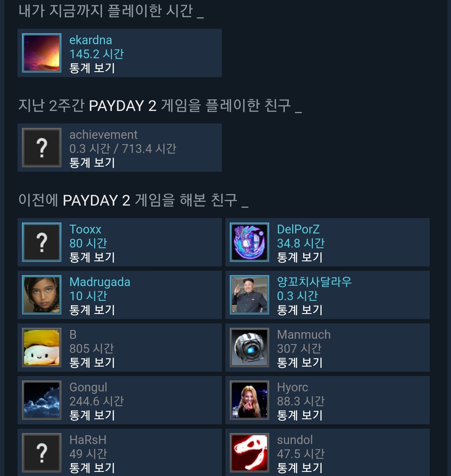The width and height of the screenshot is (451, 476).
Task: Click the 양꼬치사달라우 username
Action: pos(314,282)
